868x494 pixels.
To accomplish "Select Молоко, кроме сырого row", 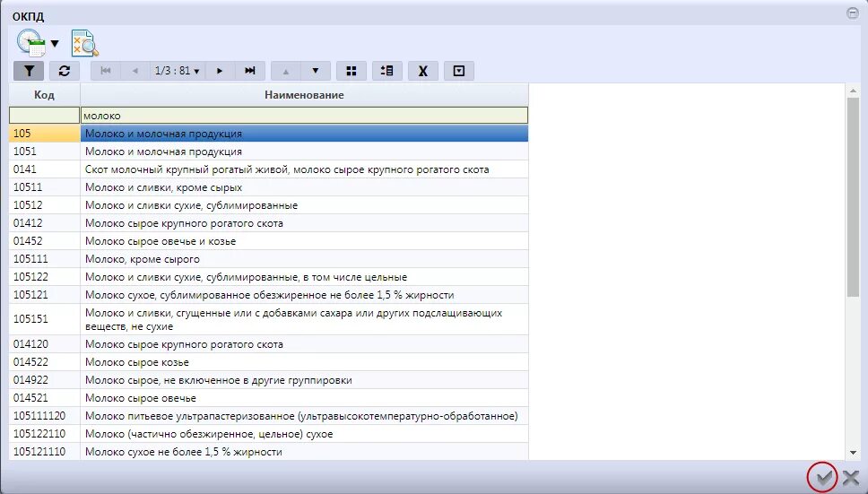I will 268,259.
